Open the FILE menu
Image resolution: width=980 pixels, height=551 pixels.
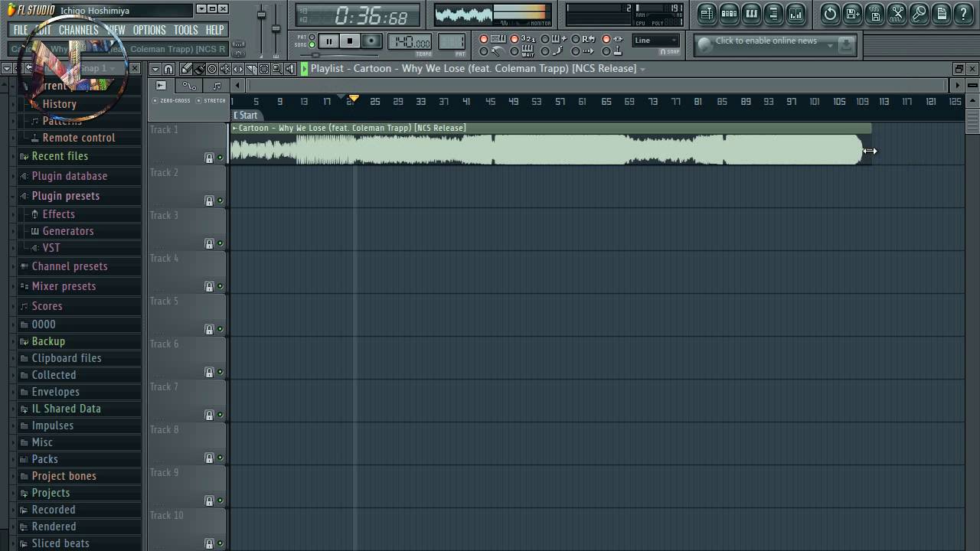21,30
